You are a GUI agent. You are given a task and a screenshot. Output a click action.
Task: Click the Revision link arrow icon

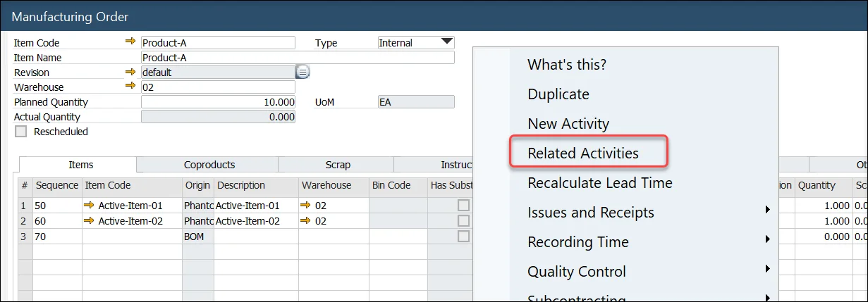click(130, 72)
